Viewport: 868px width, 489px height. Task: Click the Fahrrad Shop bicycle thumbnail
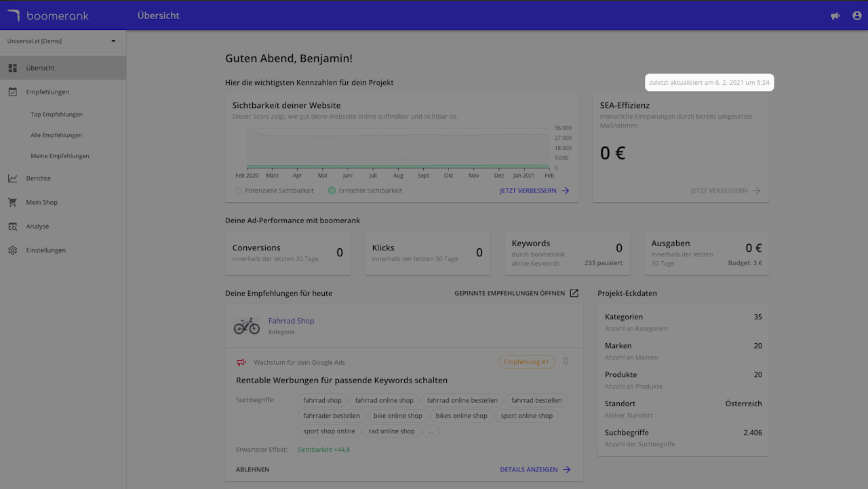(247, 326)
